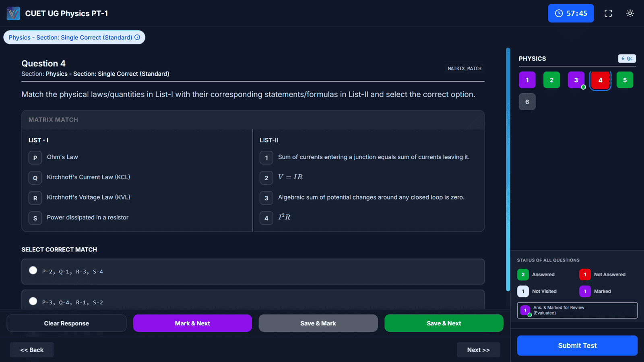The width and height of the screenshot is (644, 362).
Task: Select option P-3, Q-4, R-1, S-2
Action: (33, 301)
